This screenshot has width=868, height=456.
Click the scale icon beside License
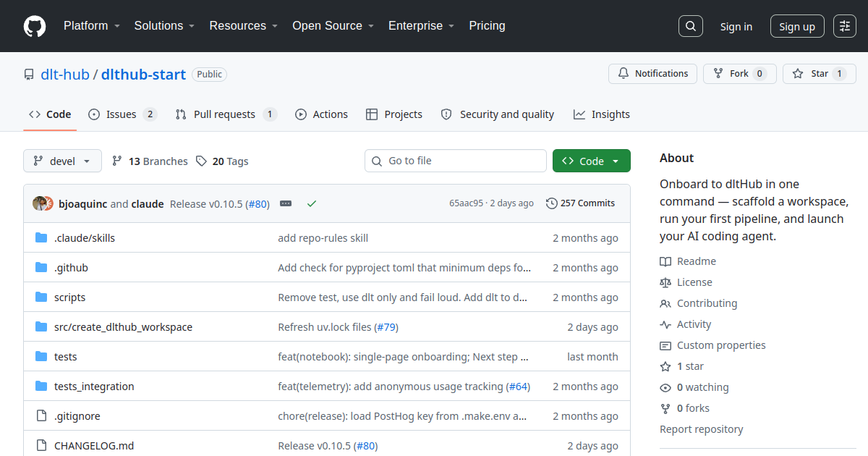tap(665, 282)
